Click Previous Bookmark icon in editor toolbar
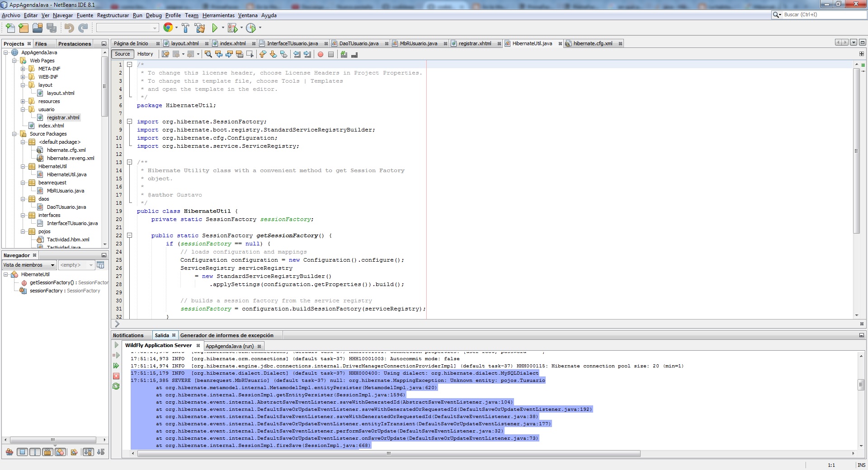This screenshot has width=868, height=470. [263, 54]
